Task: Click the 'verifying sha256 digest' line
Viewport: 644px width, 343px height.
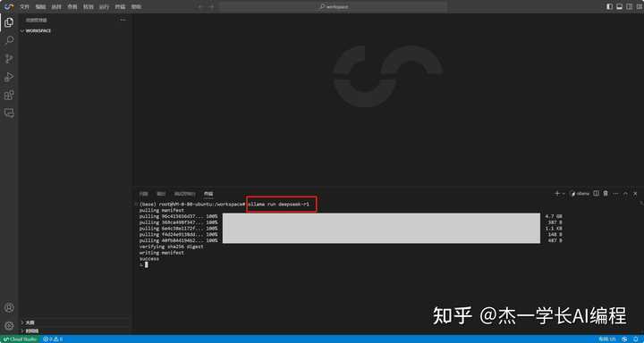Action: [171, 247]
